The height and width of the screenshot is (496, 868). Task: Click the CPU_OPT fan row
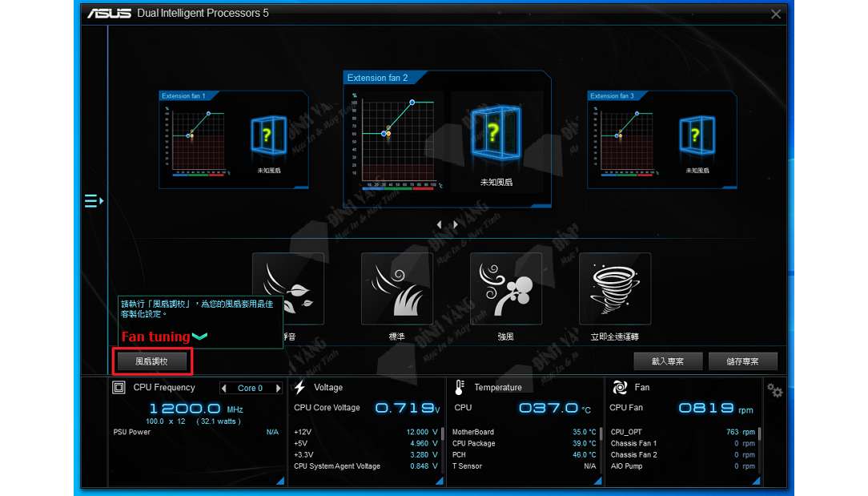pyautogui.click(x=682, y=432)
